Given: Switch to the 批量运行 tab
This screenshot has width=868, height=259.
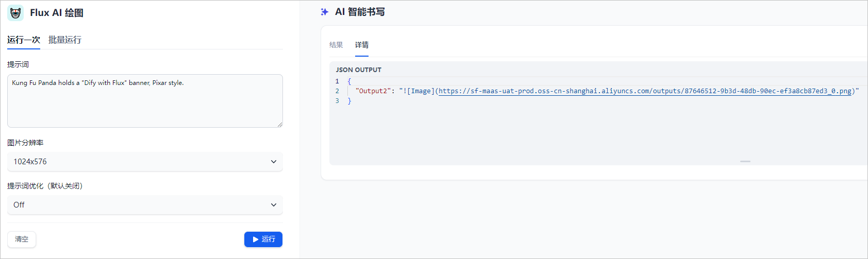Looking at the screenshot, I should pyautogui.click(x=65, y=40).
